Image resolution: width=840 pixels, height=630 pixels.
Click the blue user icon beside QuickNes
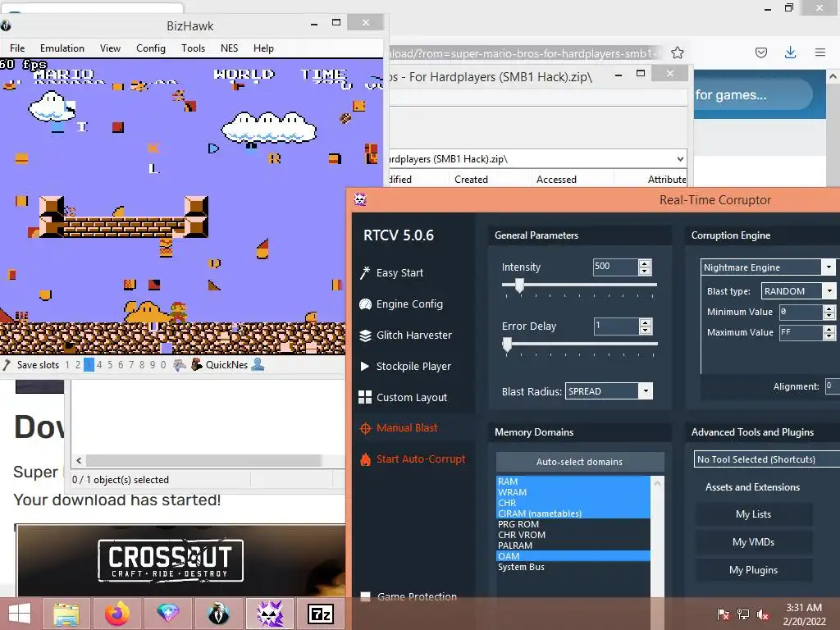[x=258, y=364]
